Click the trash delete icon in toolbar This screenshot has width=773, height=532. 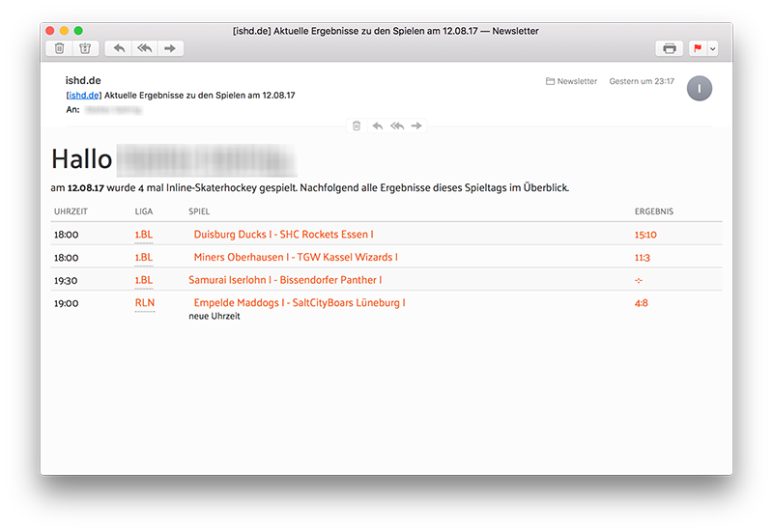59,48
